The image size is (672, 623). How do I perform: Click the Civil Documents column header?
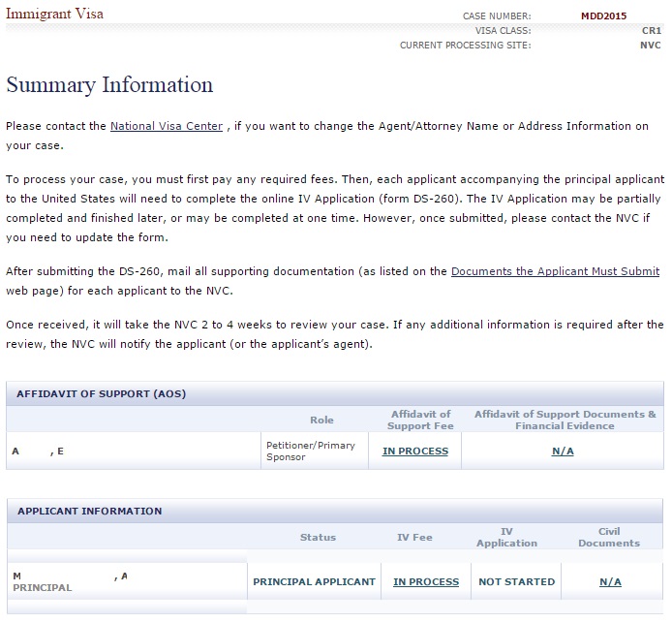coord(609,537)
